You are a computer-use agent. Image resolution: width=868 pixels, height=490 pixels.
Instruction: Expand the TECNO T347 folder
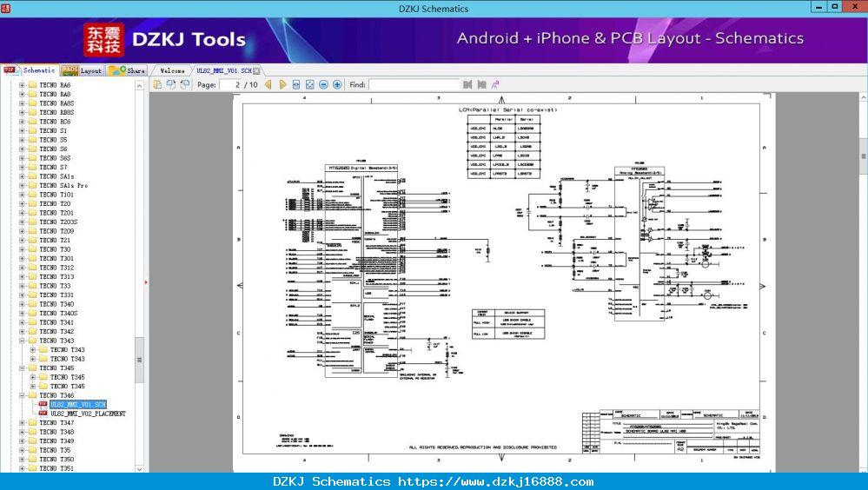22,423
